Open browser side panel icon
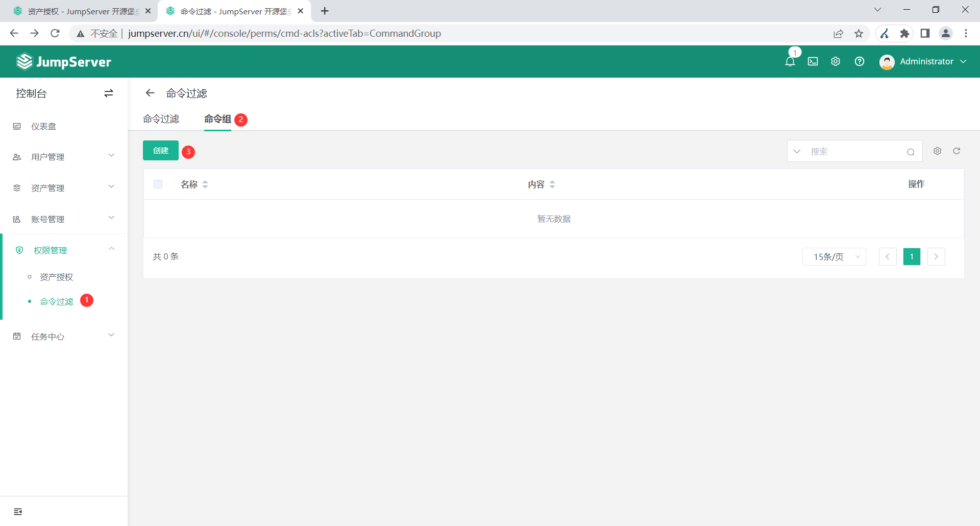980x526 pixels. click(925, 33)
